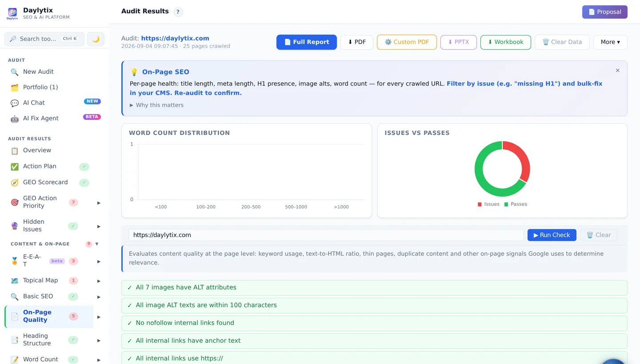The height and width of the screenshot is (364, 640).
Task: Open AI Chat in sidebar
Action: (x=34, y=103)
